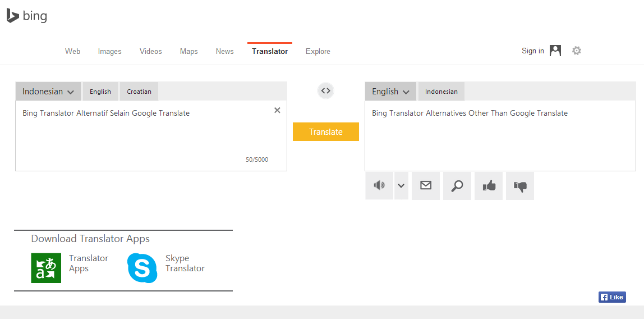Go to the Videos tab
This screenshot has height=319, width=644.
[151, 51]
